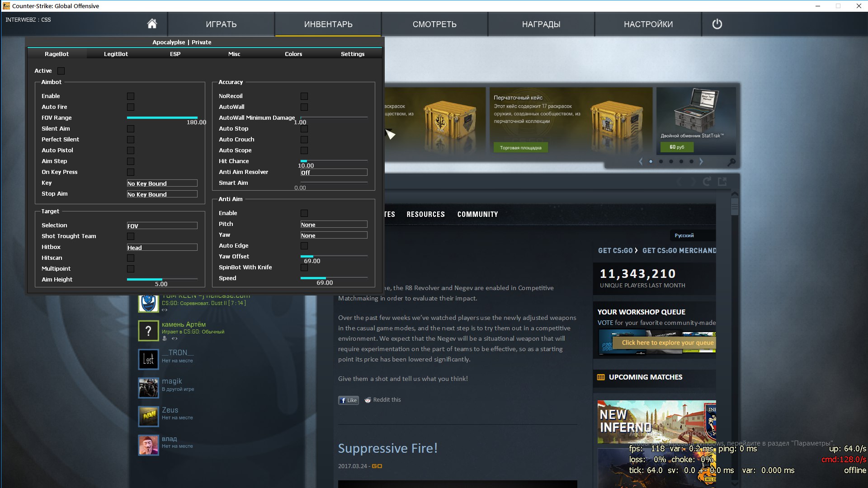Open the COMMUNITY blog link

click(477, 214)
